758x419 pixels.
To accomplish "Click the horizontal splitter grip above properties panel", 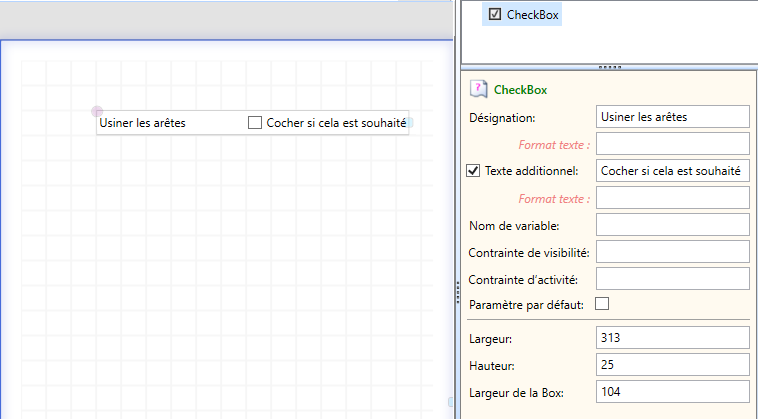I will 610,67.
